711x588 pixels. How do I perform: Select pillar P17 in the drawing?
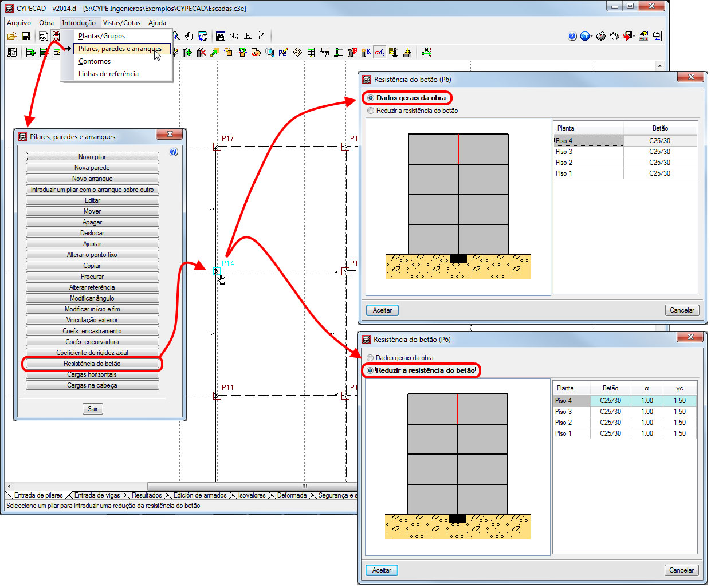click(217, 147)
